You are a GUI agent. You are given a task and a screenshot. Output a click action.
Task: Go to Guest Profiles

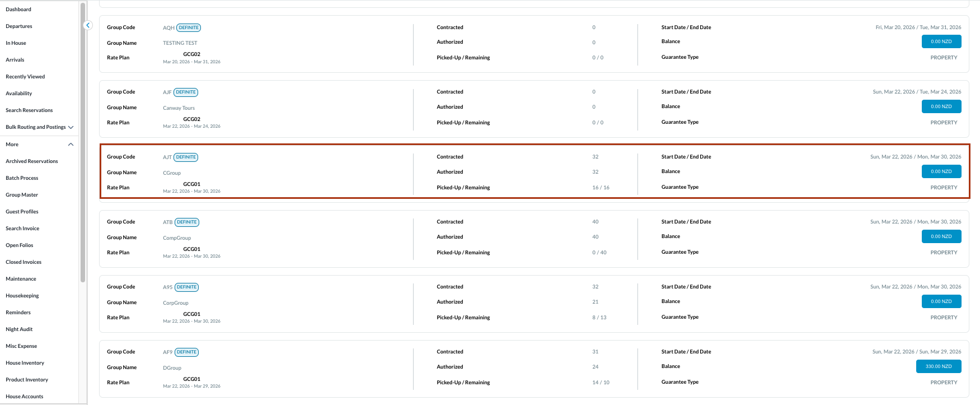22,212
